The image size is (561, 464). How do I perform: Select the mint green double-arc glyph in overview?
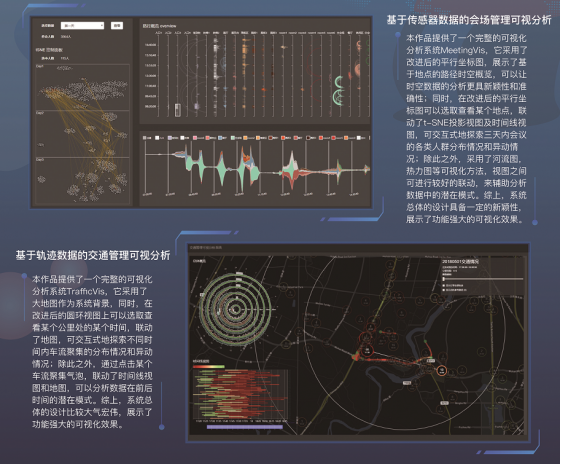tap(338, 91)
